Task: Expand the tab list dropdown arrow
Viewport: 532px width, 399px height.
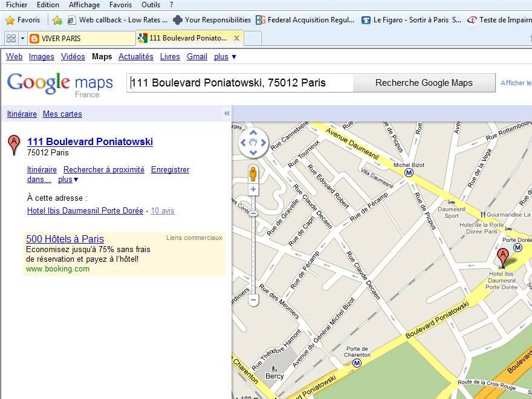Action: (22, 38)
